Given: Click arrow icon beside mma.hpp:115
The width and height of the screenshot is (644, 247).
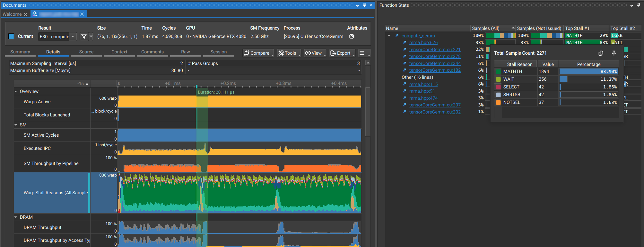Looking at the screenshot, I should [x=405, y=84].
